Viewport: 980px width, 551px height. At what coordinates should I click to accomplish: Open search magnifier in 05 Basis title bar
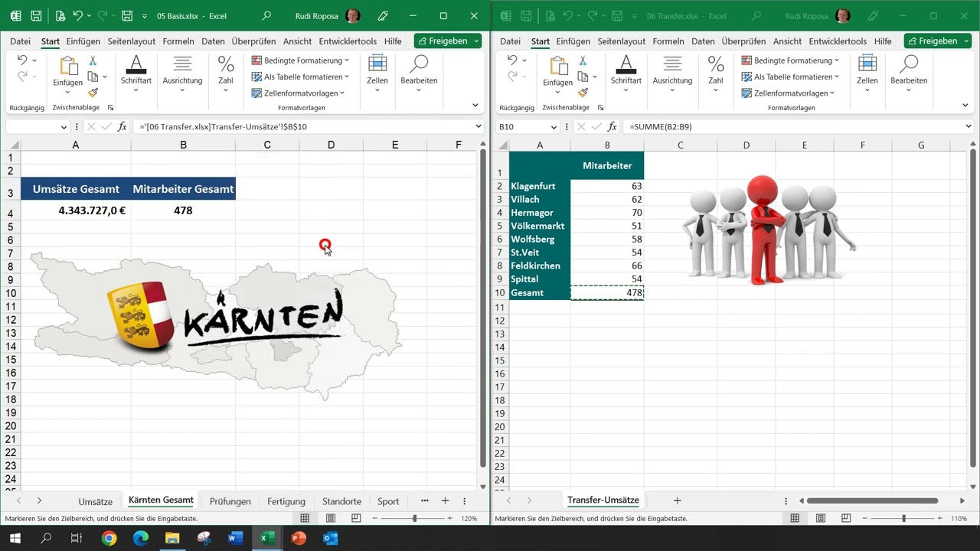266,15
